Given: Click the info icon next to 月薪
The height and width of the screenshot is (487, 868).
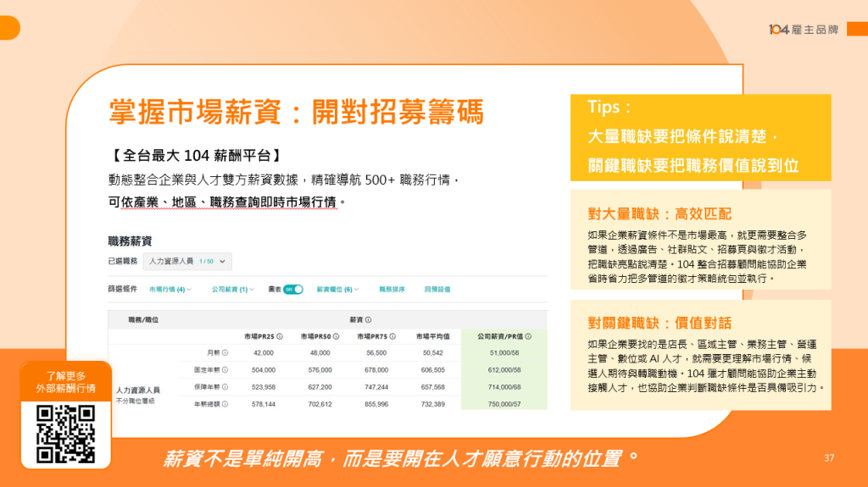Looking at the screenshot, I should 225,352.
